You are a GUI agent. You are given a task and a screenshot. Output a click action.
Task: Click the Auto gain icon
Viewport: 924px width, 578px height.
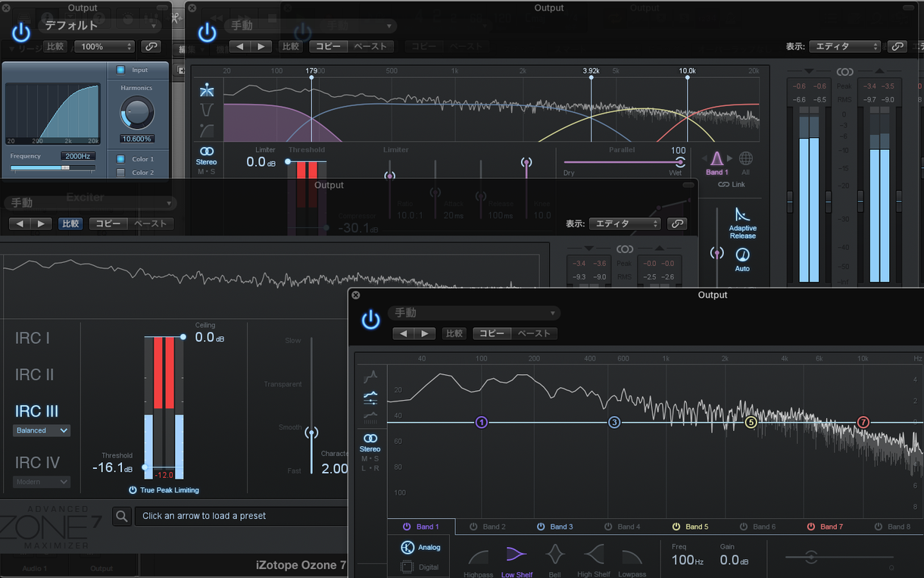coord(742,255)
